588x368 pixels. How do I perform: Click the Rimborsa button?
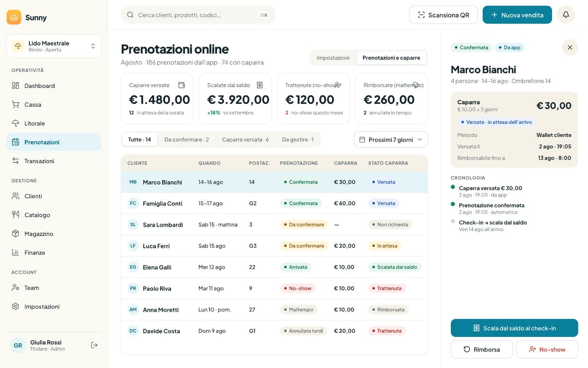tap(482, 349)
